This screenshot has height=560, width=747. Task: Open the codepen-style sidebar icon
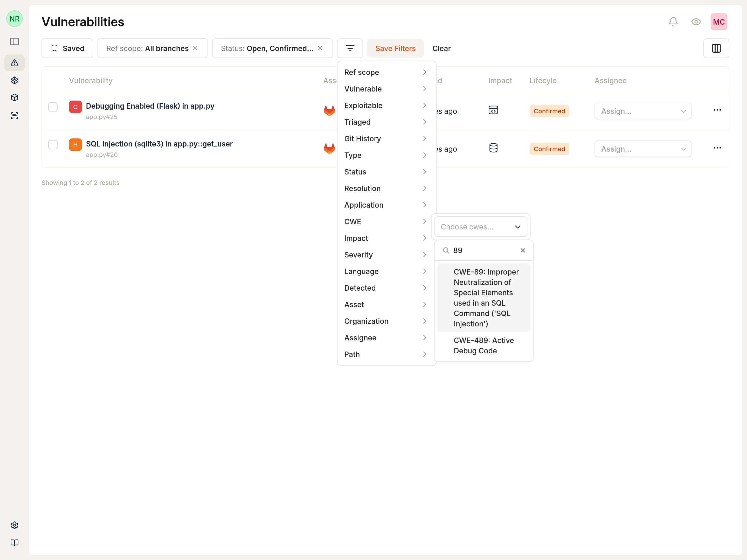15,80
